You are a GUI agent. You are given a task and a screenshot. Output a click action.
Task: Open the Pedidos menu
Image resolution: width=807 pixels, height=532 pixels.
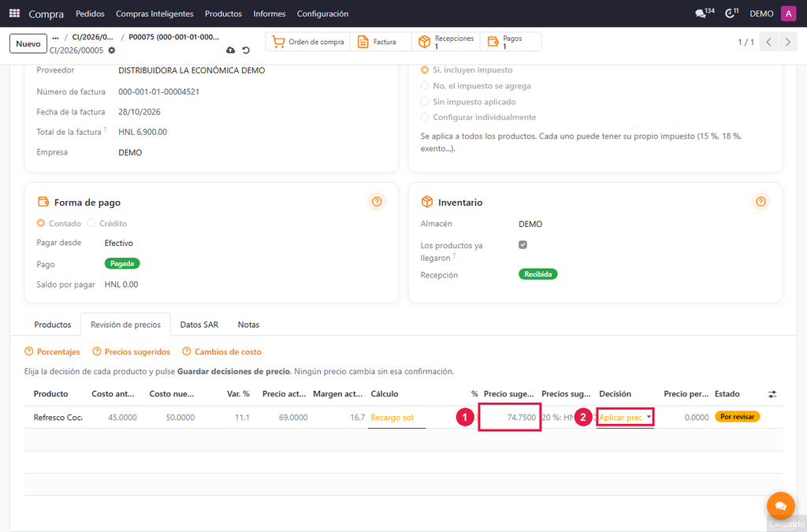click(x=90, y=13)
